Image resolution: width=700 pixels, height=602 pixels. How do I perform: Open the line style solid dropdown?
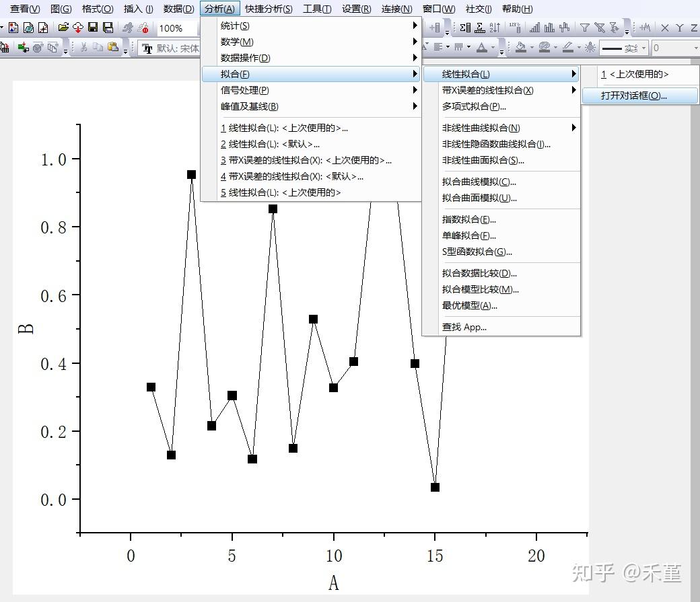(624, 48)
